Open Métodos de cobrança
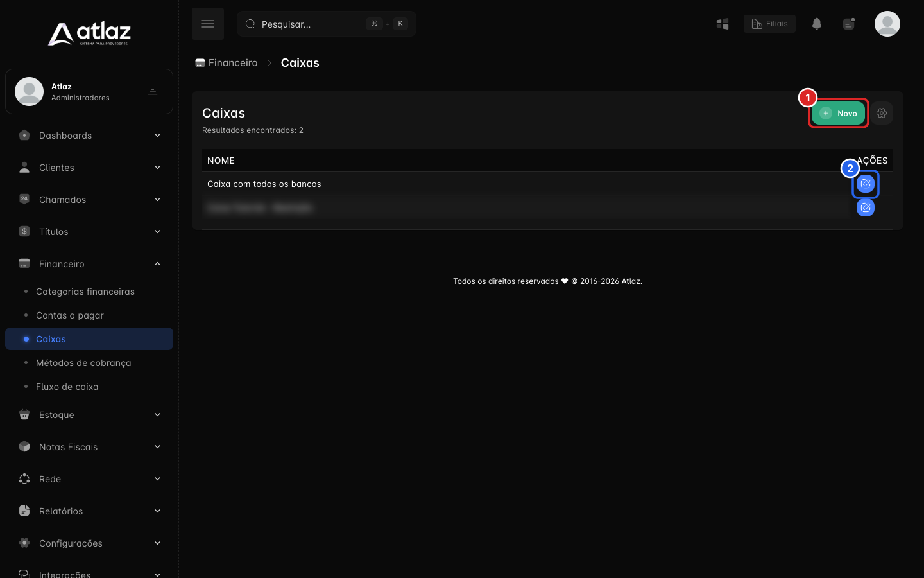The width and height of the screenshot is (924, 578). click(x=89, y=363)
